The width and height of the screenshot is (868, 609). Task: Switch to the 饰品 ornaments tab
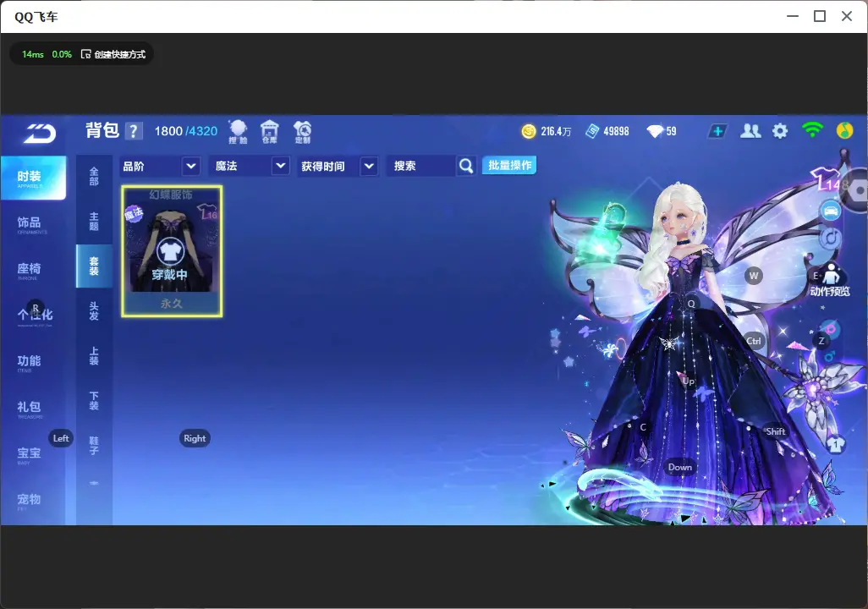point(33,224)
